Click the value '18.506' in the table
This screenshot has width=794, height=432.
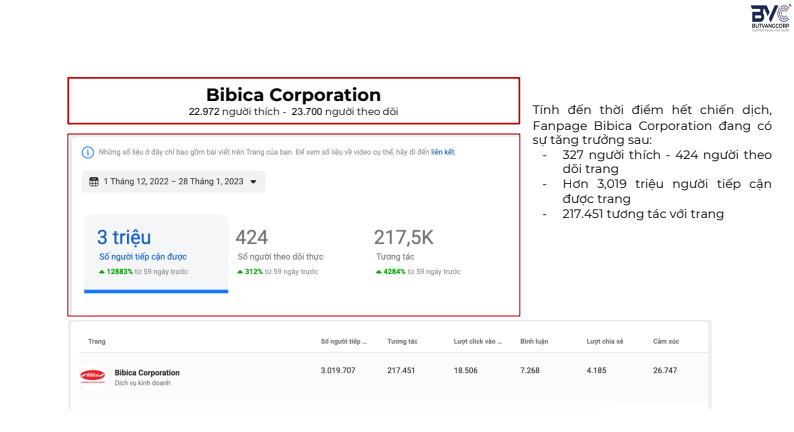[x=465, y=370]
